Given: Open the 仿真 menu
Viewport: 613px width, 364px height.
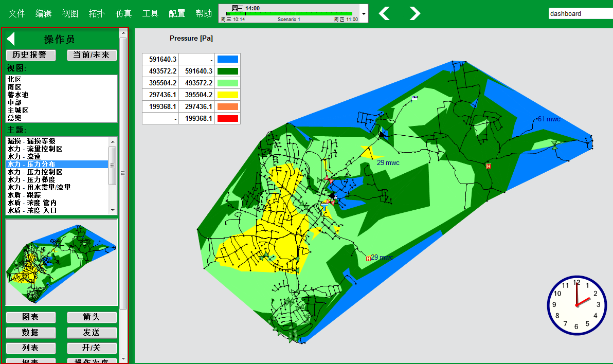Looking at the screenshot, I should 124,13.
